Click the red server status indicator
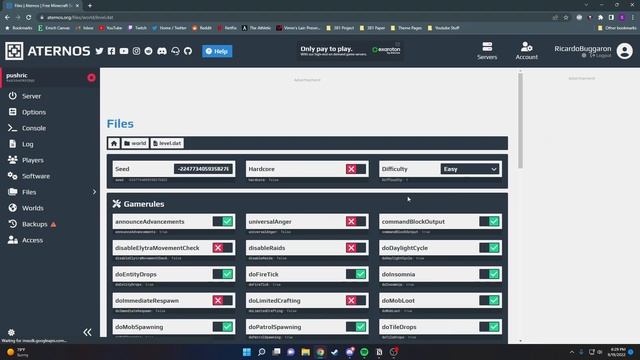 point(91,78)
